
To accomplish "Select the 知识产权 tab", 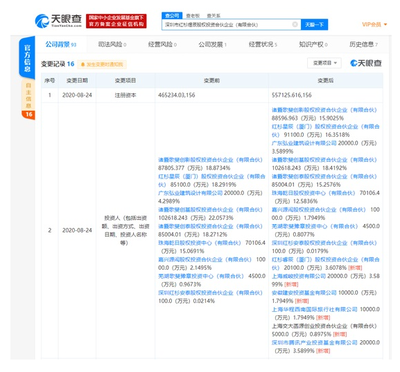I will click(x=313, y=44).
